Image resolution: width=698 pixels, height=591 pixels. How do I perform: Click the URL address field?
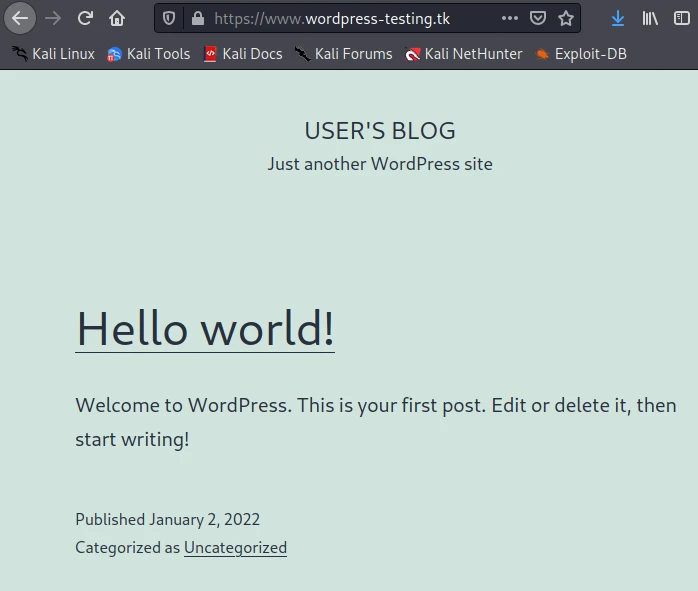[x=350, y=18]
